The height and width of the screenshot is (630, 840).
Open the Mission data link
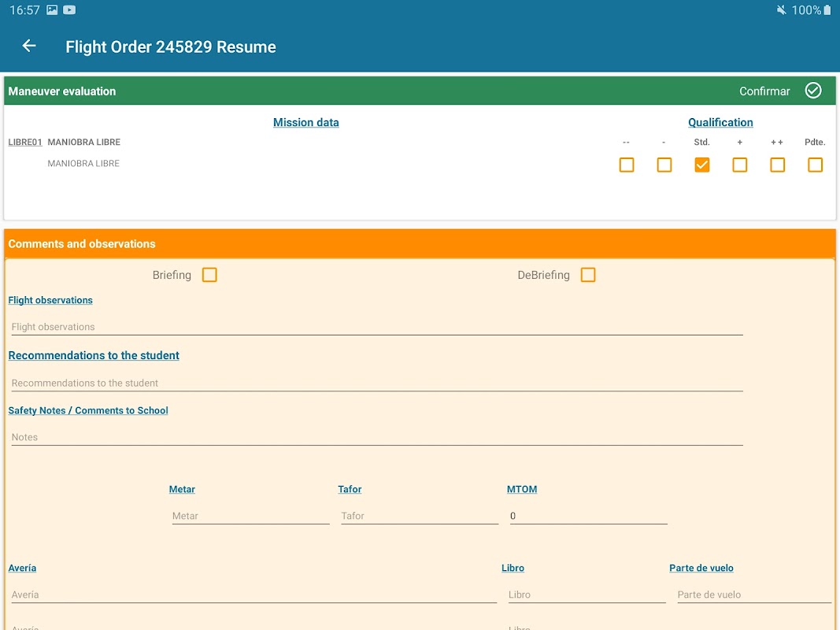point(305,122)
